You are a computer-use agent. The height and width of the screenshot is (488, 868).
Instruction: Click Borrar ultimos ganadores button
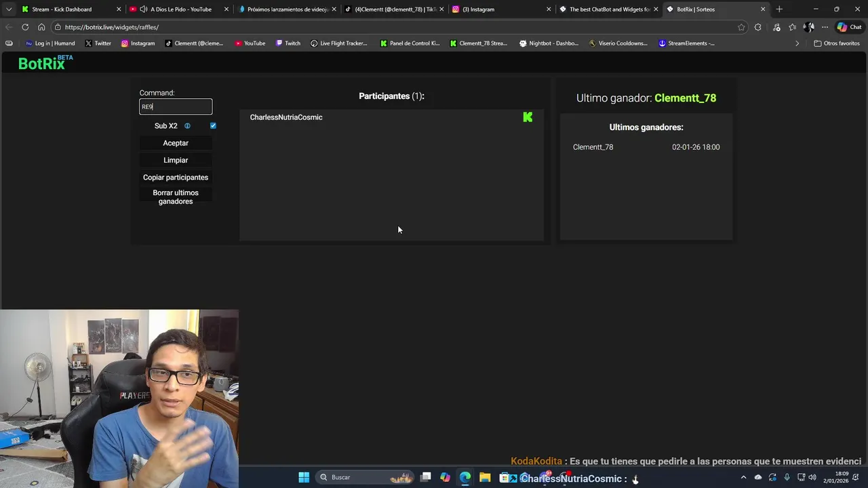point(176,197)
